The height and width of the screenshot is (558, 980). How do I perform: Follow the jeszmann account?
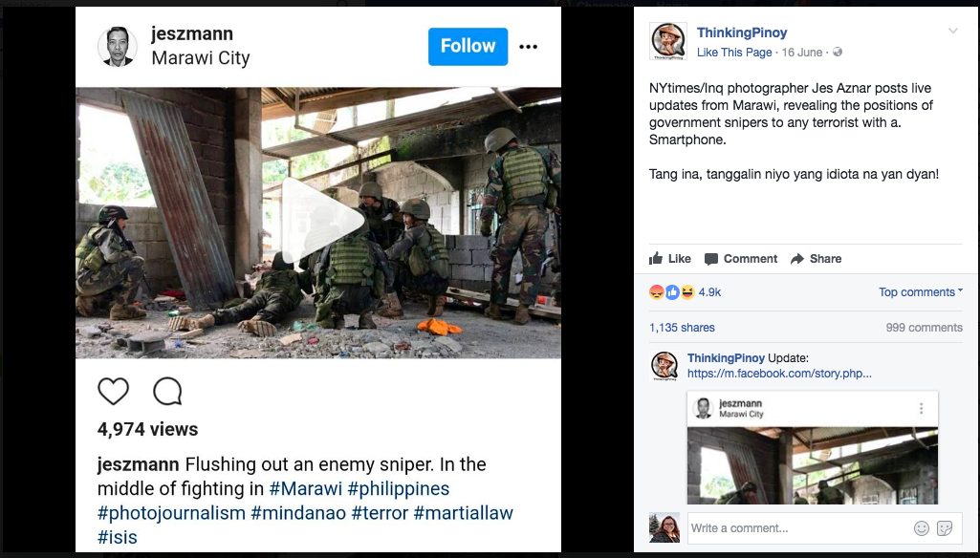click(x=468, y=46)
